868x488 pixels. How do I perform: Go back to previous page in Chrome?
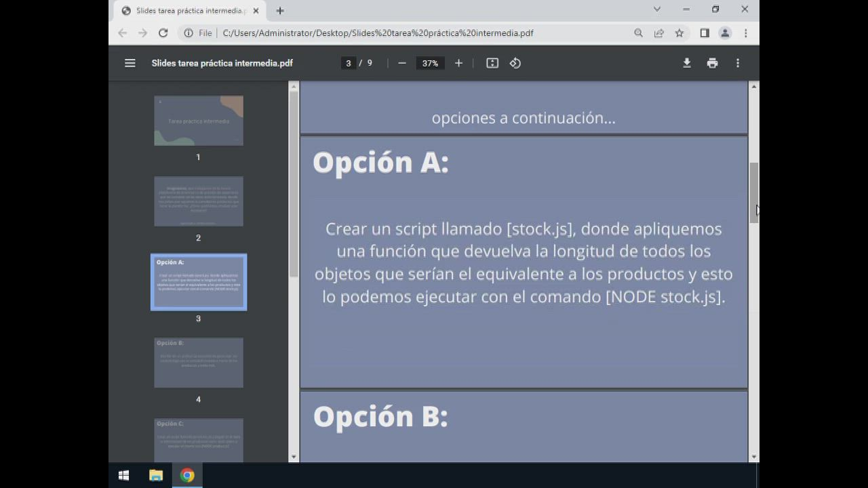(x=122, y=33)
